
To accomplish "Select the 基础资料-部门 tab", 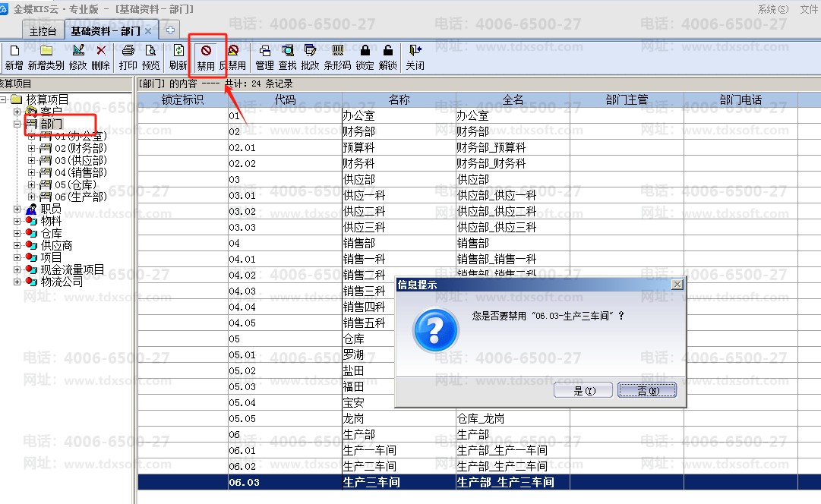I will 106,31.
